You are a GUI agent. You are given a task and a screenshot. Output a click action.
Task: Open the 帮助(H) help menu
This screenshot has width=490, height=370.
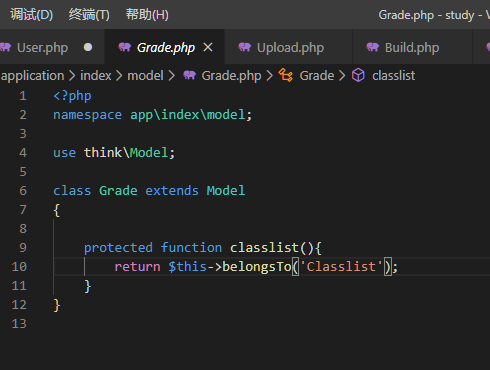147,15
